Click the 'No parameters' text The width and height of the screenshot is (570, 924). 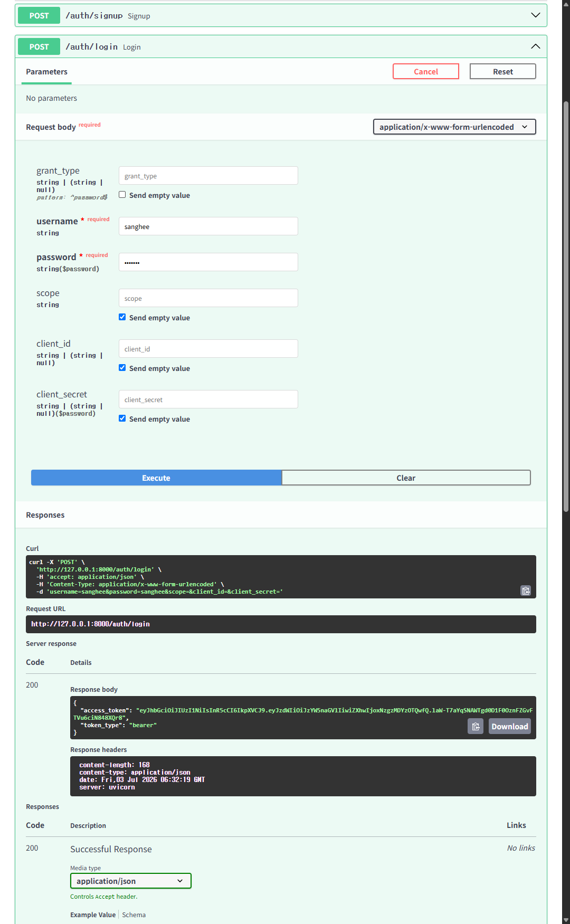pyautogui.click(x=51, y=98)
